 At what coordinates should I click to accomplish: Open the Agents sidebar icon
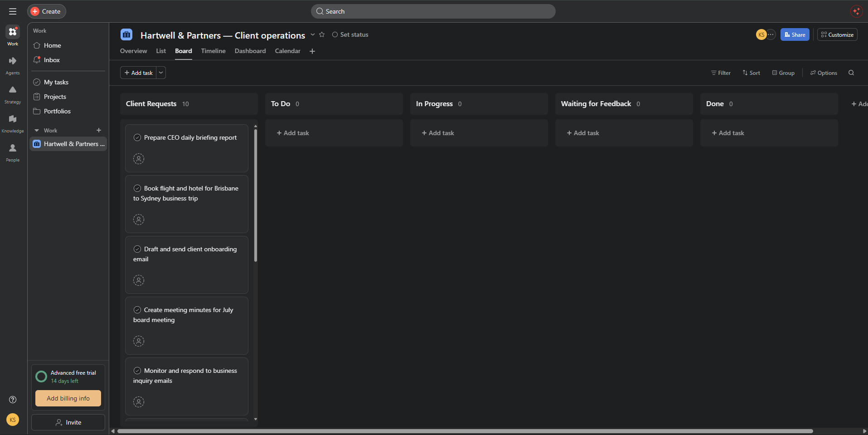(x=13, y=65)
